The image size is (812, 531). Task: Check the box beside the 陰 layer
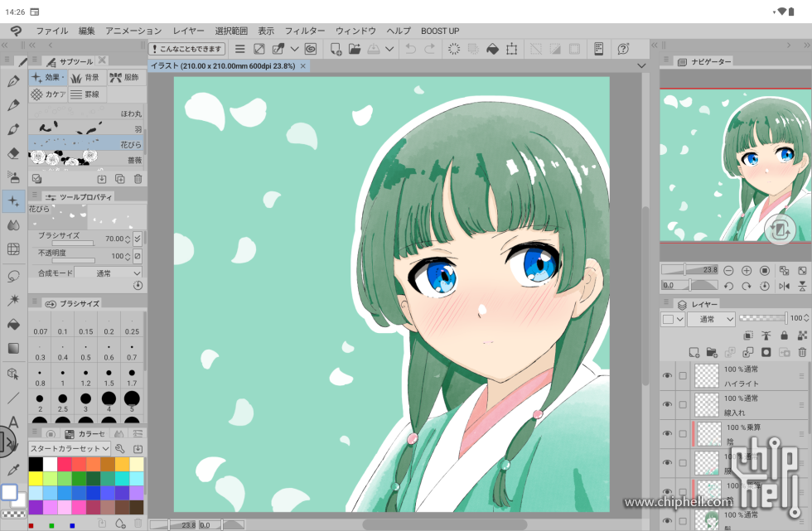[683, 433]
